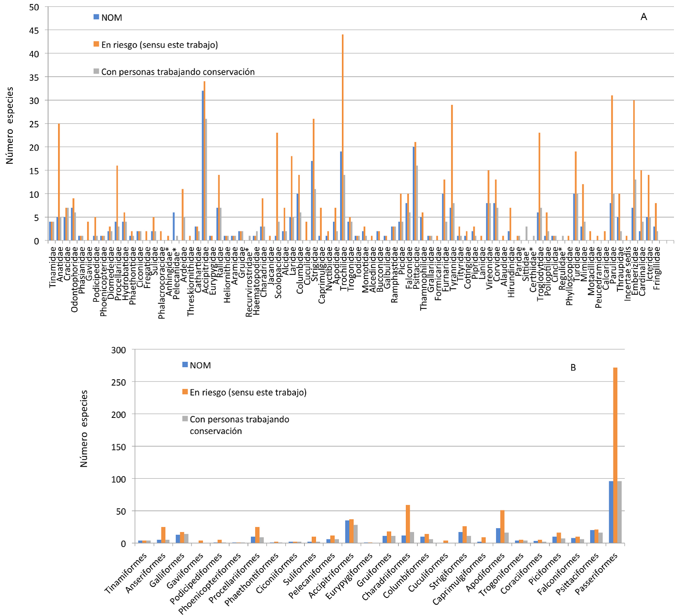Click the 'Número especies' axis title of chart B
Viewport: 682px width, 616px height.
(x=84, y=429)
